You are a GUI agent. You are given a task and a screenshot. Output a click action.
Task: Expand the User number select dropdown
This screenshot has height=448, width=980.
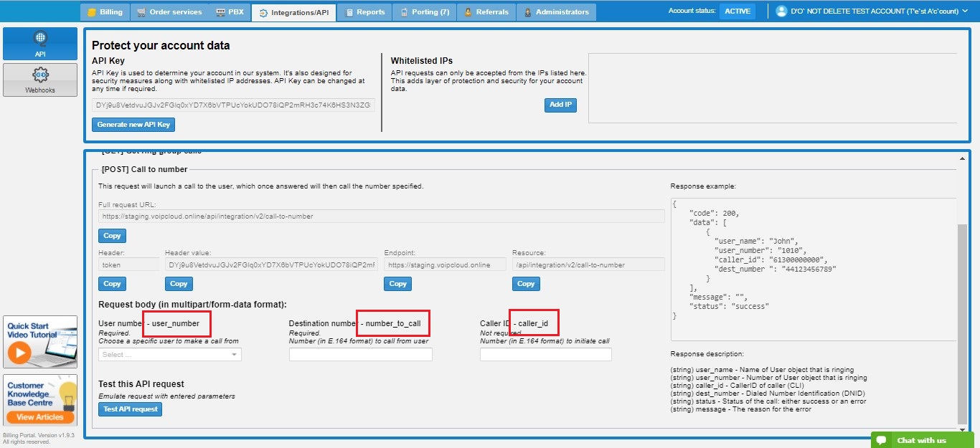170,354
